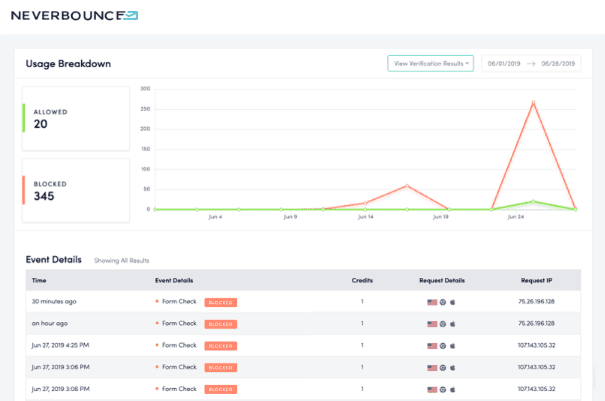The width and height of the screenshot is (605, 401).
Task: Click the Request IP column header
Action: tap(538, 281)
